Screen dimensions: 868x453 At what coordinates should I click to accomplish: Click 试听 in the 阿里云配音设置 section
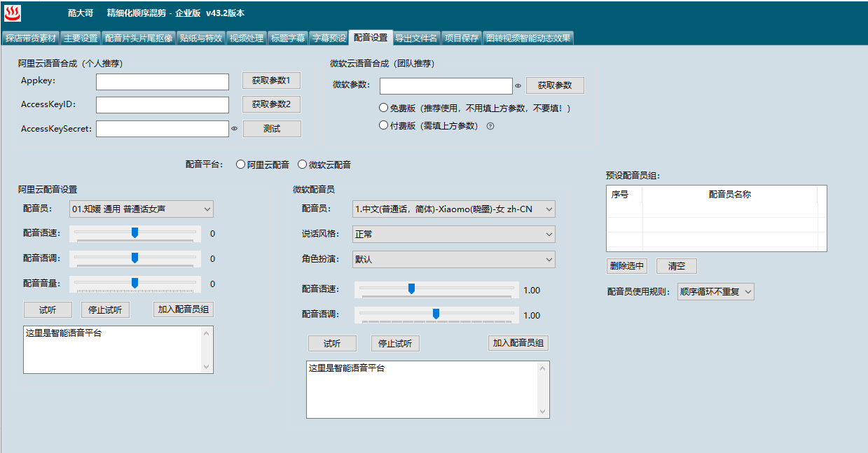[x=48, y=309]
